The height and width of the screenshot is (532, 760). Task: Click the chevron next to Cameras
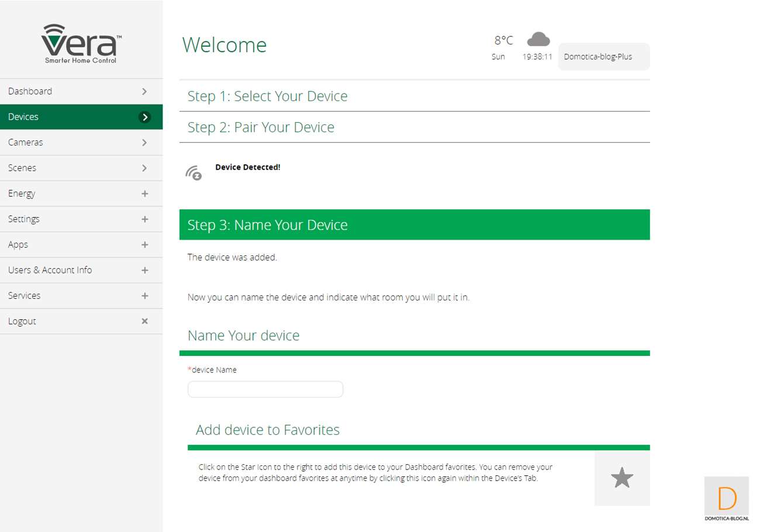click(x=144, y=143)
